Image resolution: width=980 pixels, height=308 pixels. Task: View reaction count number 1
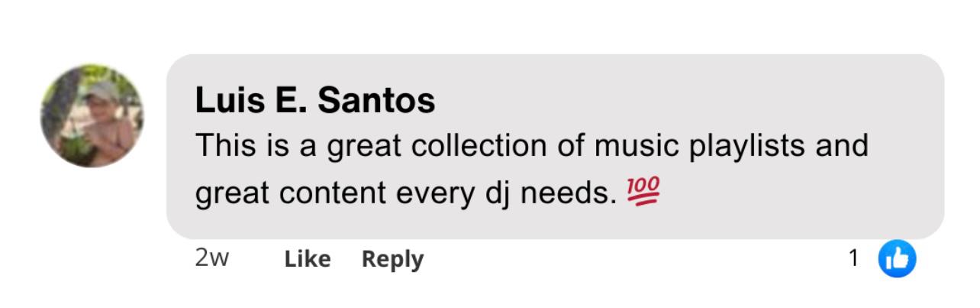tap(854, 258)
